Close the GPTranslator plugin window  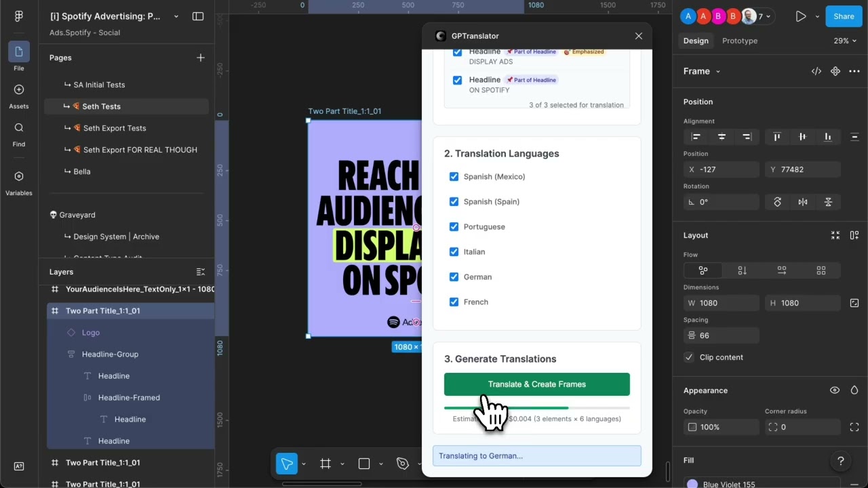638,36
